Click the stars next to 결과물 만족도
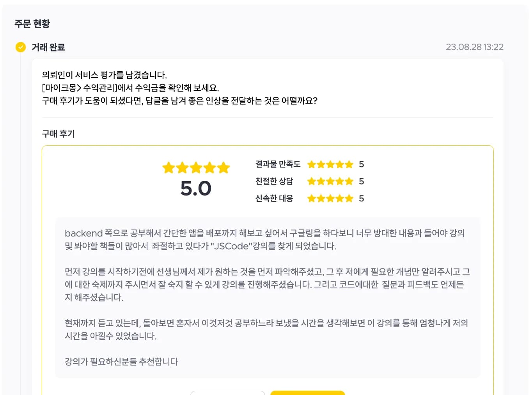Screen dimensions: 532x395 coord(330,164)
